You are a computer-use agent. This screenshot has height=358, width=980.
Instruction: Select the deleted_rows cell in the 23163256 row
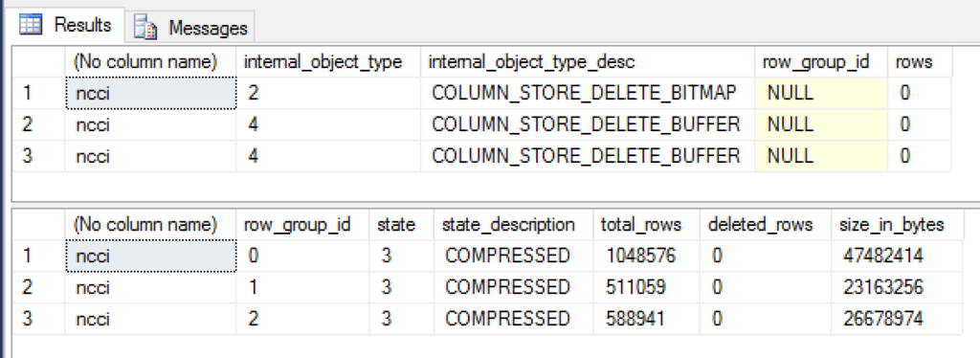(765, 287)
